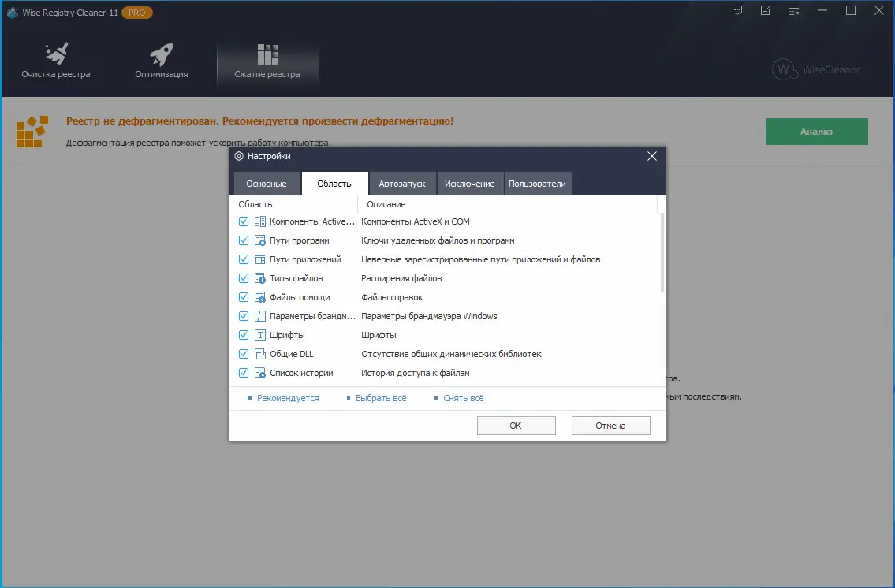Image resolution: width=895 pixels, height=588 pixels.
Task: Confirm settings with the OK button
Action: pos(516,426)
